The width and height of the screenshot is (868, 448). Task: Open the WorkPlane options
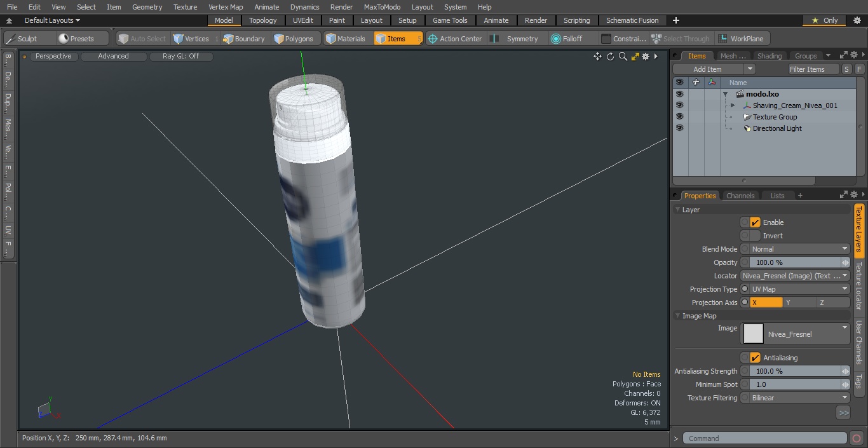click(x=742, y=39)
